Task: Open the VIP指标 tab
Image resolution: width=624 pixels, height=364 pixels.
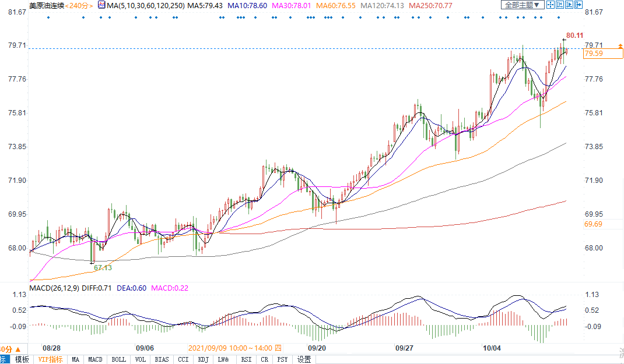Action: 50,359
